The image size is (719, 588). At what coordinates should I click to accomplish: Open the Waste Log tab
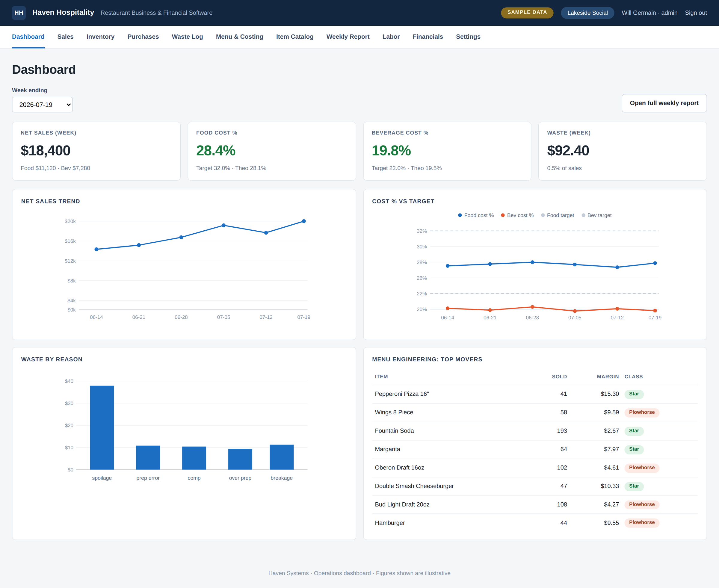tap(187, 37)
